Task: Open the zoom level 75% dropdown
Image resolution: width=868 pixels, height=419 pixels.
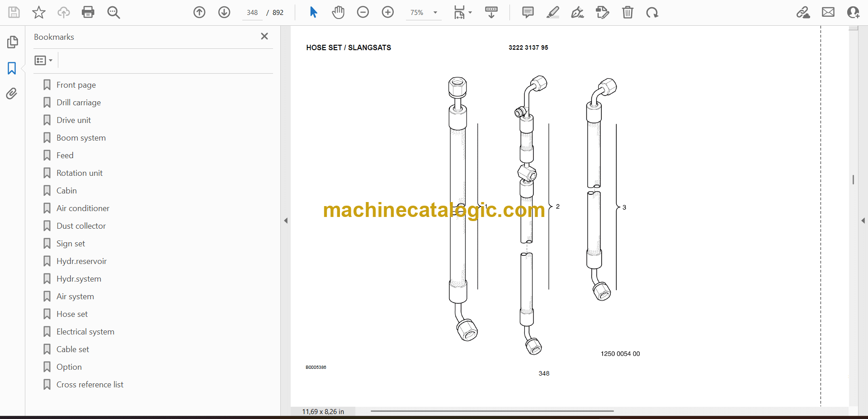Action: click(x=435, y=13)
